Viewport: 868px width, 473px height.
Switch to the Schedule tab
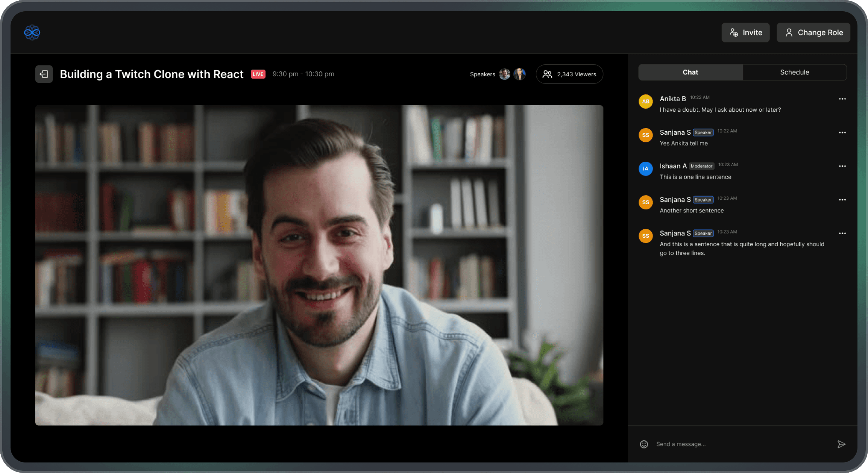click(794, 72)
